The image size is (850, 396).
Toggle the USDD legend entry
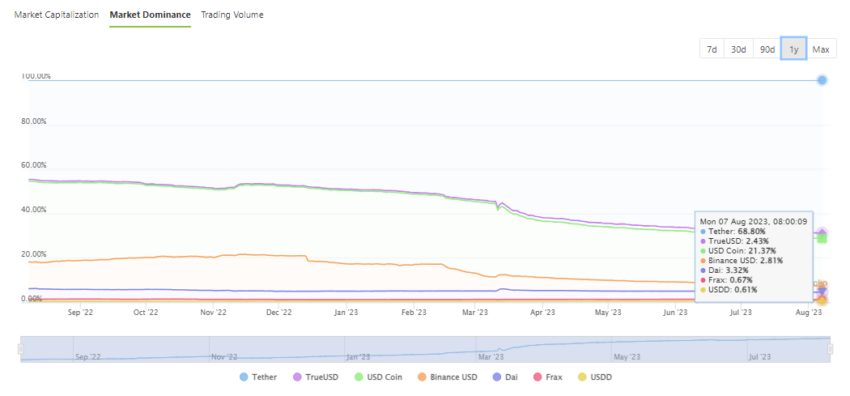595,377
